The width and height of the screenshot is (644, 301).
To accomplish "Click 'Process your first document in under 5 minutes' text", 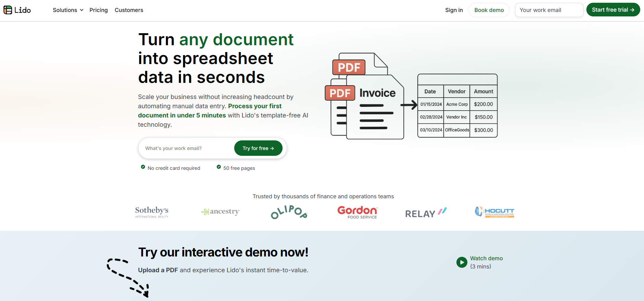I will tap(210, 111).
